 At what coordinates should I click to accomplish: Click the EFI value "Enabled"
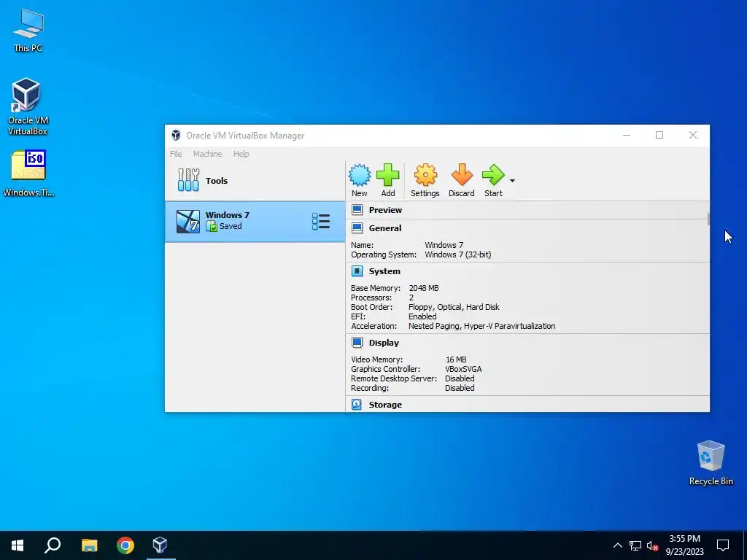(x=422, y=316)
